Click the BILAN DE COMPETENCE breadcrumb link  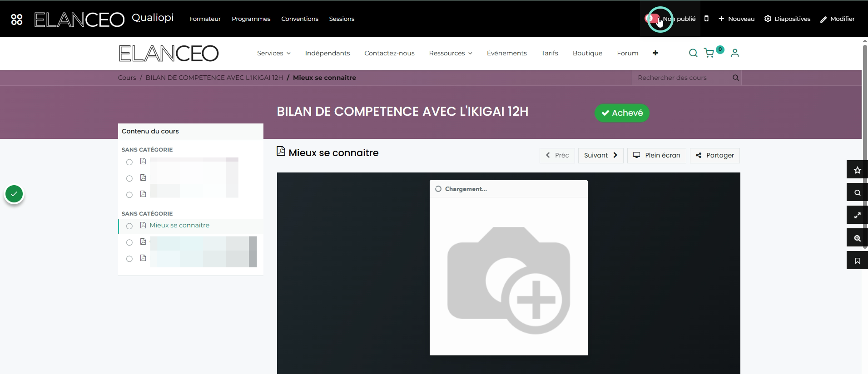214,78
